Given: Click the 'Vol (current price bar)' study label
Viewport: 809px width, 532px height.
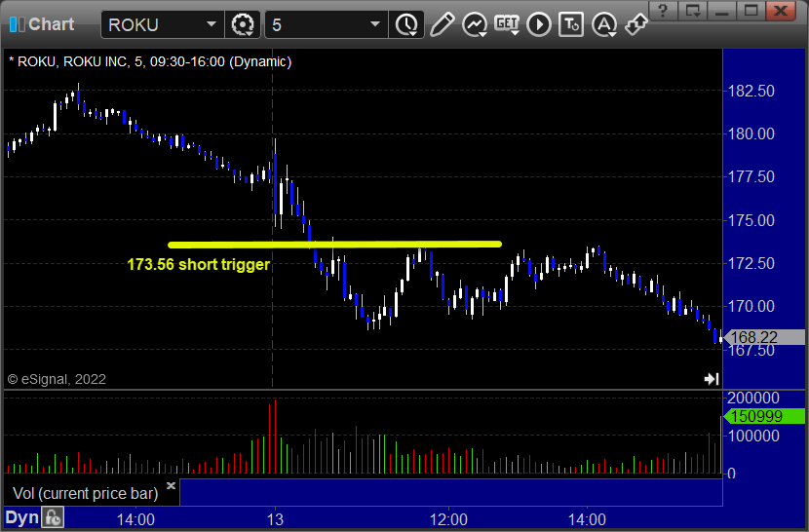Looking at the screenshot, I should (x=85, y=493).
